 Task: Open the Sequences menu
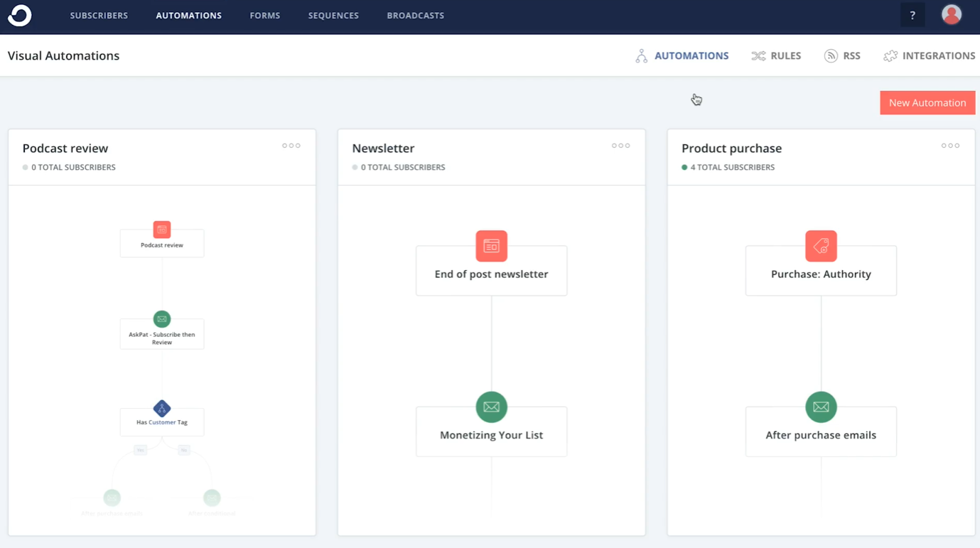pos(333,16)
